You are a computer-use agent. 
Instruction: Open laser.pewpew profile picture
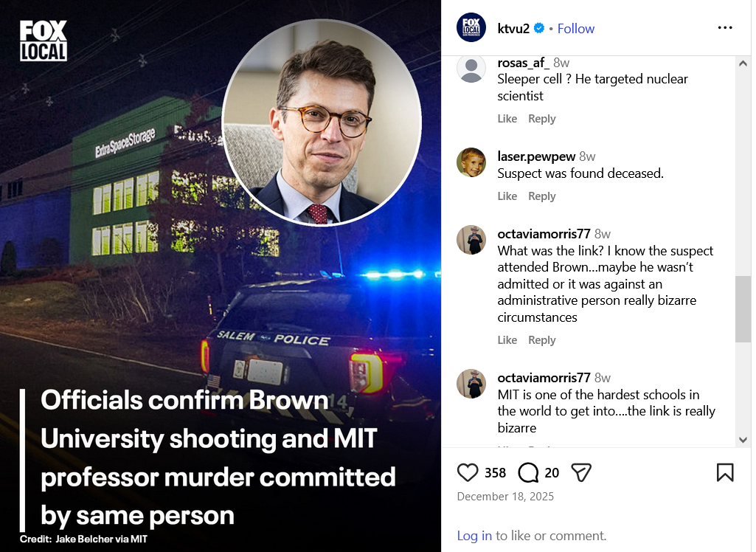(471, 162)
